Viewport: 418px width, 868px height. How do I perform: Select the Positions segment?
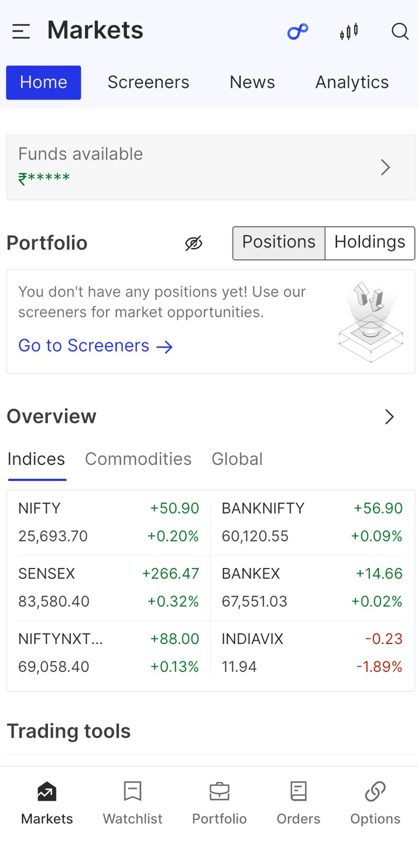(279, 243)
